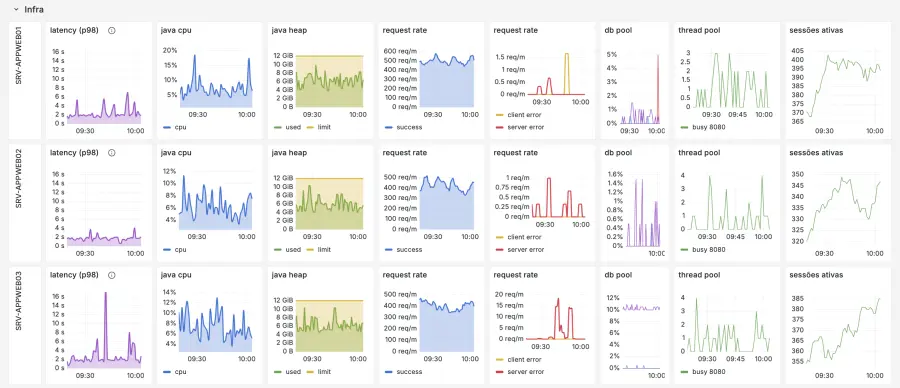900x388 pixels.
Task: Open panel menu from SRV-APPWEB01 java heap title
Action: click(x=289, y=30)
